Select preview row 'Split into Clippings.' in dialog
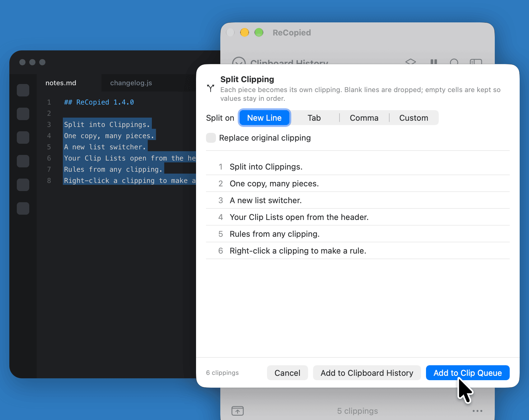529x420 pixels. (x=358, y=167)
